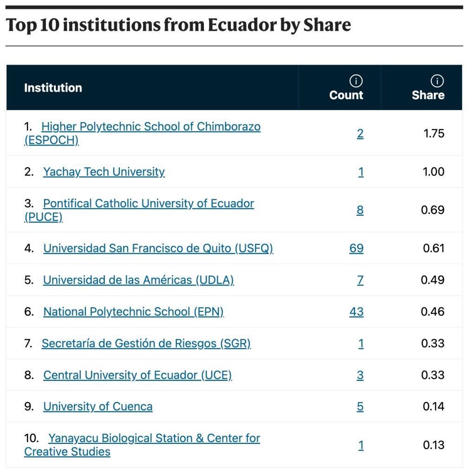Open Central University of Ecuador link
The width and height of the screenshot is (469, 476).
137,375
